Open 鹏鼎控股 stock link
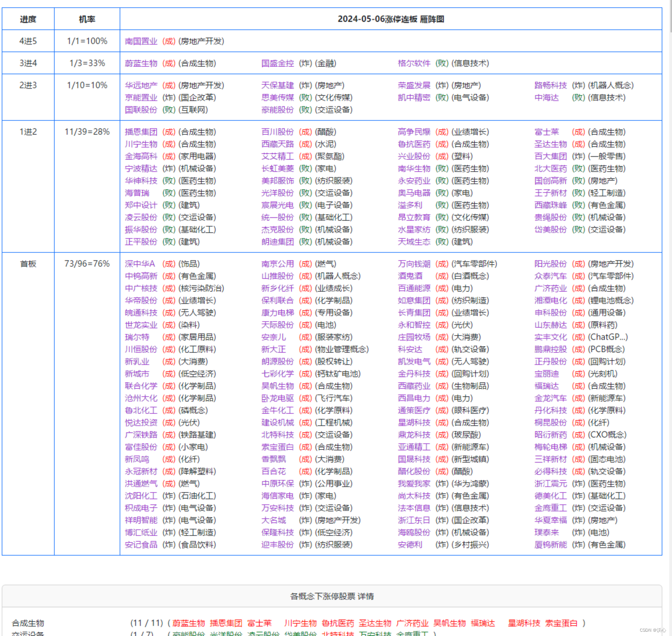This screenshot has height=636, width=672. (550, 349)
